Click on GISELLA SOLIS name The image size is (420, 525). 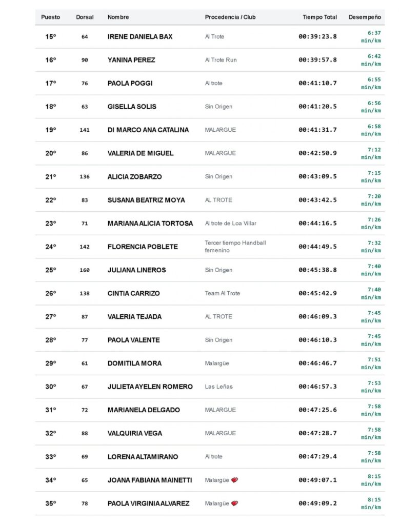132,107
